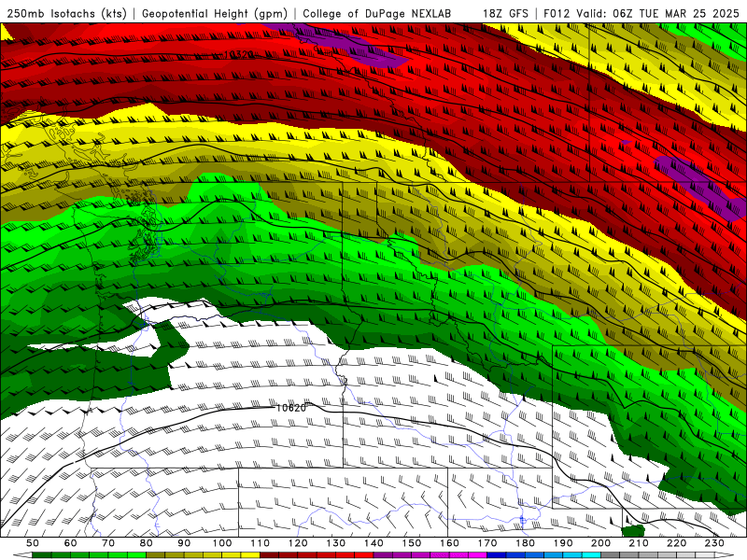Click the 120 value on the color scale
The height and width of the screenshot is (560, 747).
(298, 543)
